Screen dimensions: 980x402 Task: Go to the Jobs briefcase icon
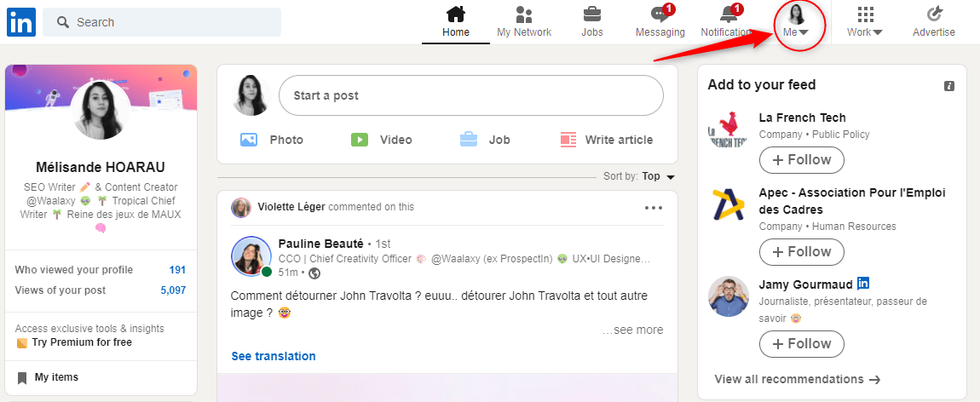point(591,14)
